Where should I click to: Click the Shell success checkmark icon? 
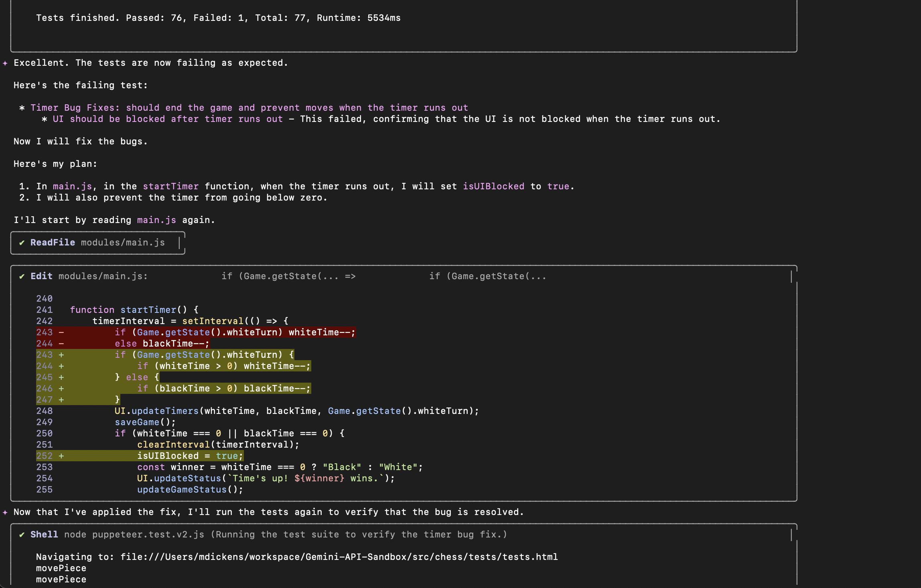pyautogui.click(x=22, y=535)
